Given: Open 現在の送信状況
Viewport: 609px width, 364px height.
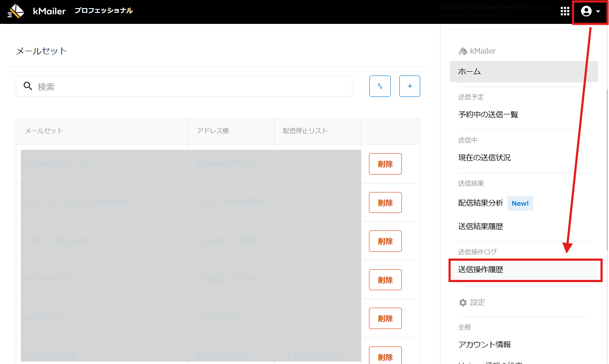Looking at the screenshot, I should tap(484, 157).
